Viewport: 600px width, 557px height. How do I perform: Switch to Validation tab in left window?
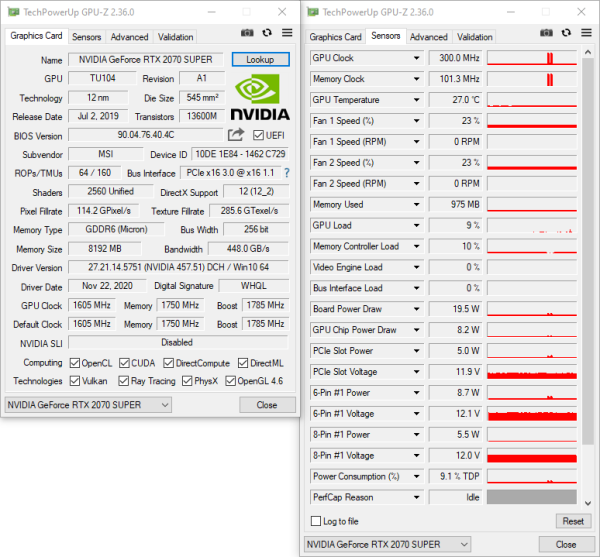[175, 37]
